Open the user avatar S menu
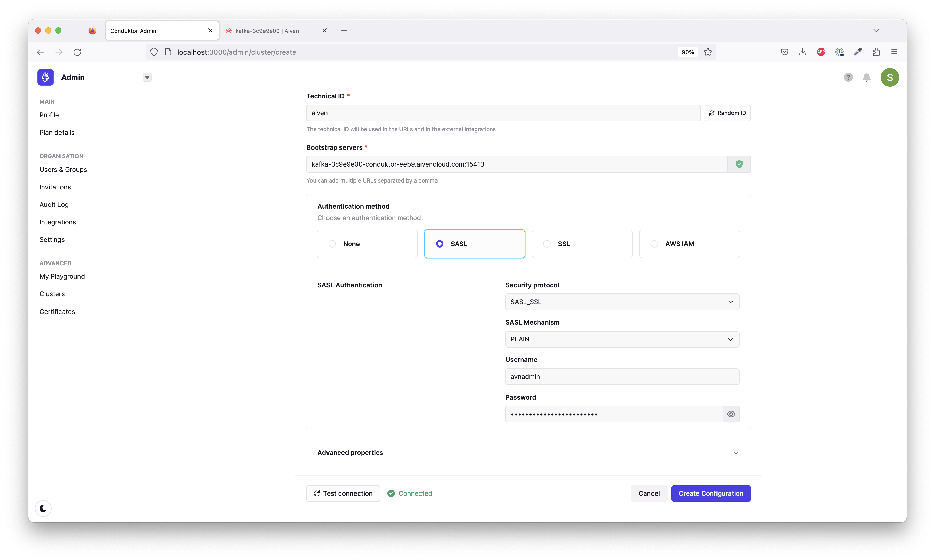 [890, 77]
